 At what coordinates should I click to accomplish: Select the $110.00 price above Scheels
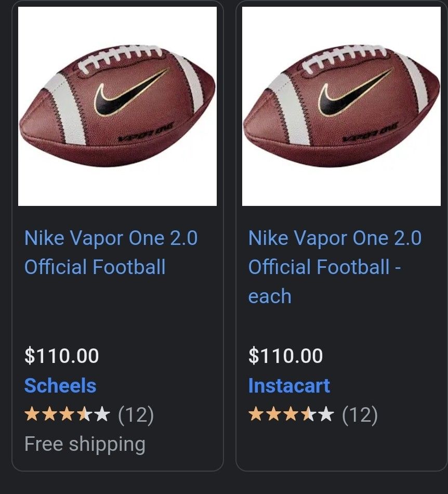tap(62, 356)
